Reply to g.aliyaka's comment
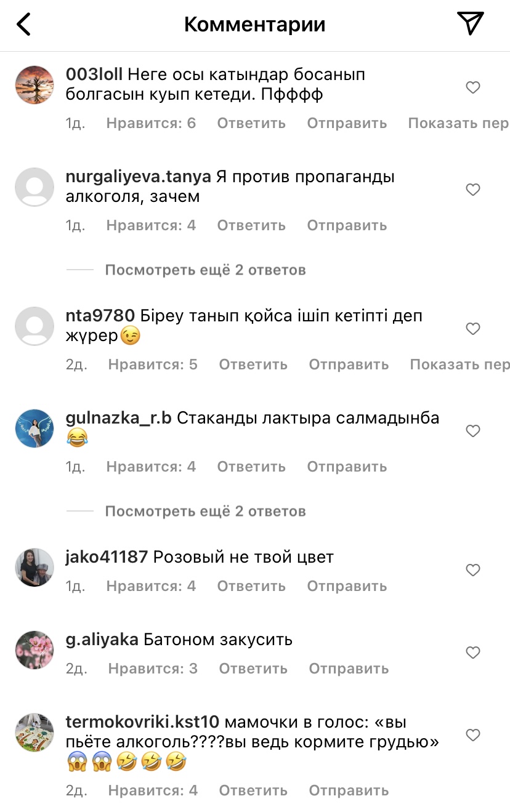The height and width of the screenshot is (812, 510). (x=253, y=669)
